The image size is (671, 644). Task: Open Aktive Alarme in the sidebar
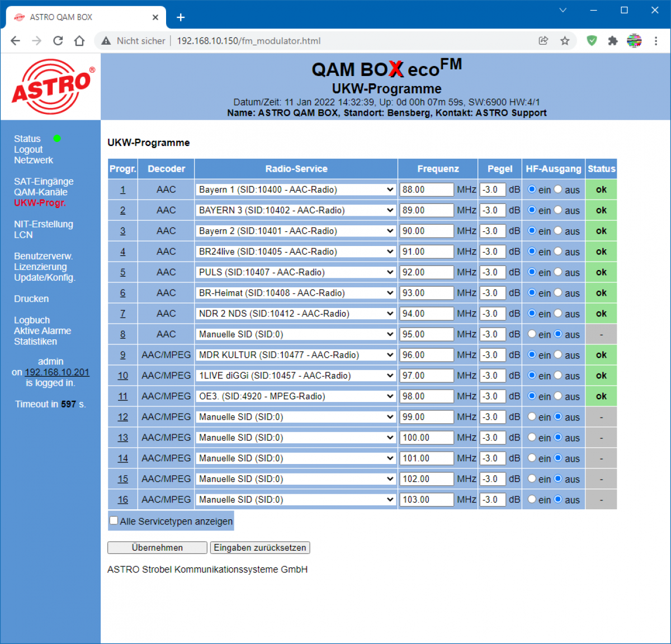point(42,331)
